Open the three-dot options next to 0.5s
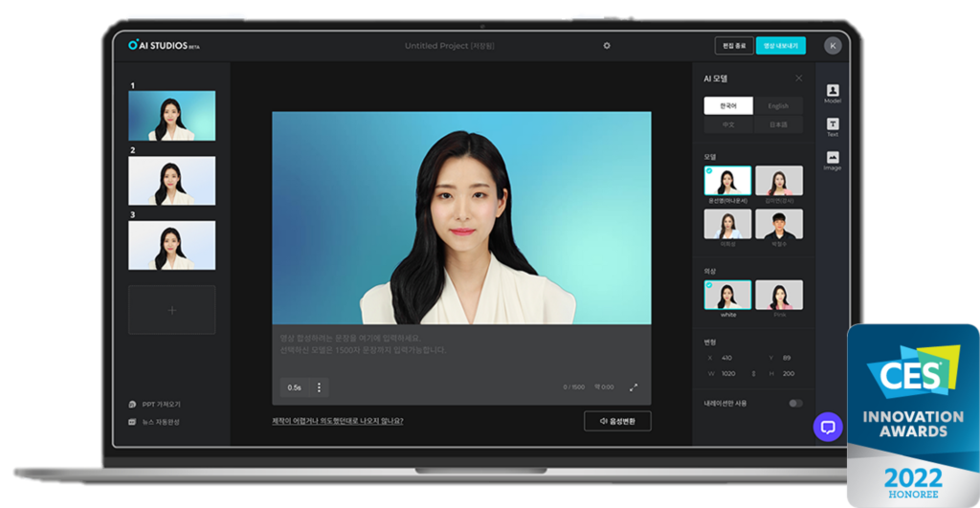 319,387
